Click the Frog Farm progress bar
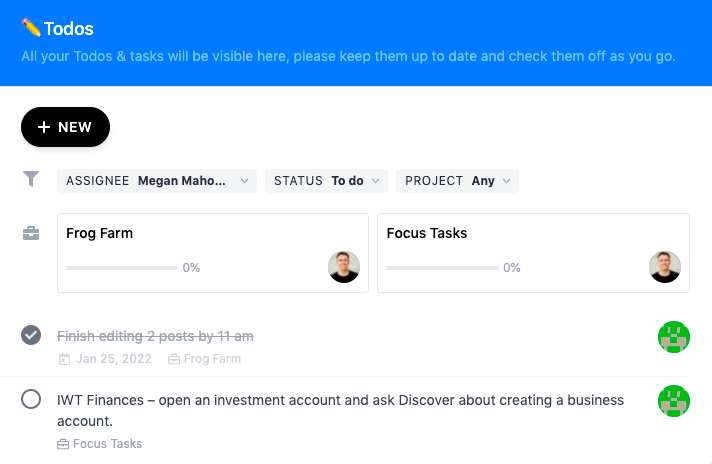 pos(121,268)
